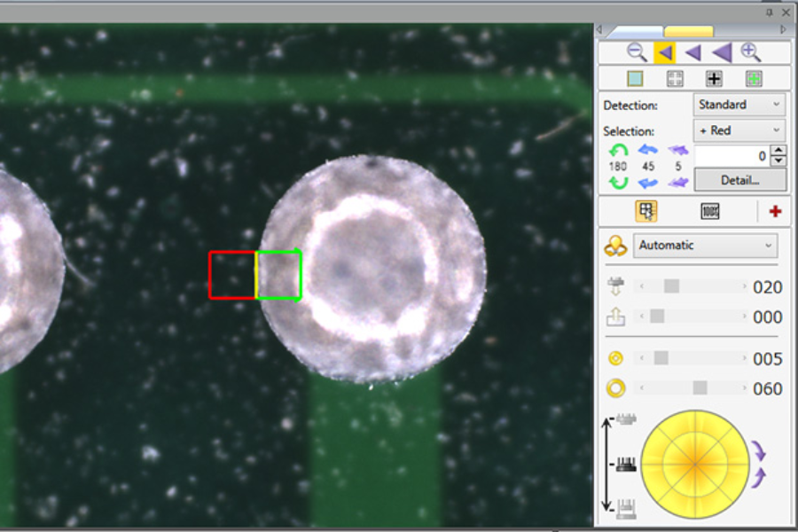Close the side panel

tap(786, 12)
